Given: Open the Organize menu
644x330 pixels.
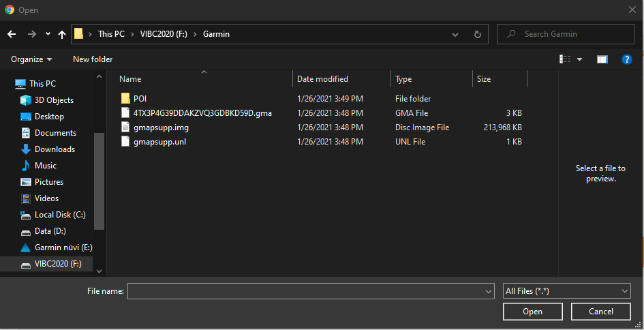Looking at the screenshot, I should 31,59.
